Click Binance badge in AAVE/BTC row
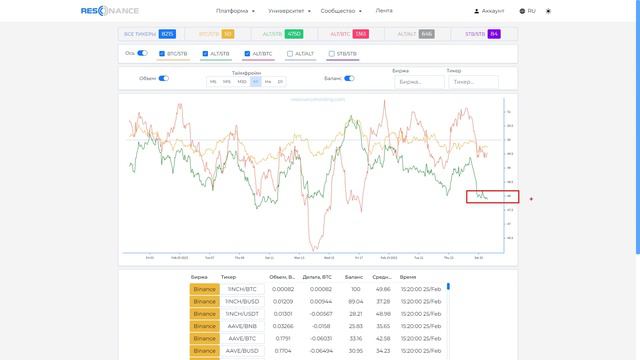 tap(204, 338)
